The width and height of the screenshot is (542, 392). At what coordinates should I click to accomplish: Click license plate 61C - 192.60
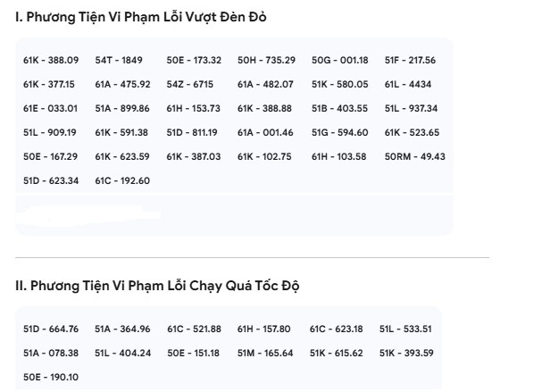122,180
